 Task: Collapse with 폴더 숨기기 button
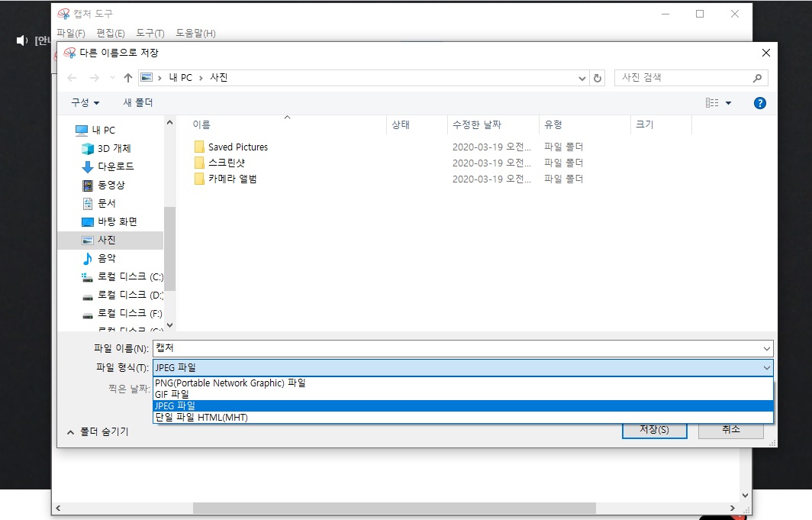pyautogui.click(x=98, y=431)
